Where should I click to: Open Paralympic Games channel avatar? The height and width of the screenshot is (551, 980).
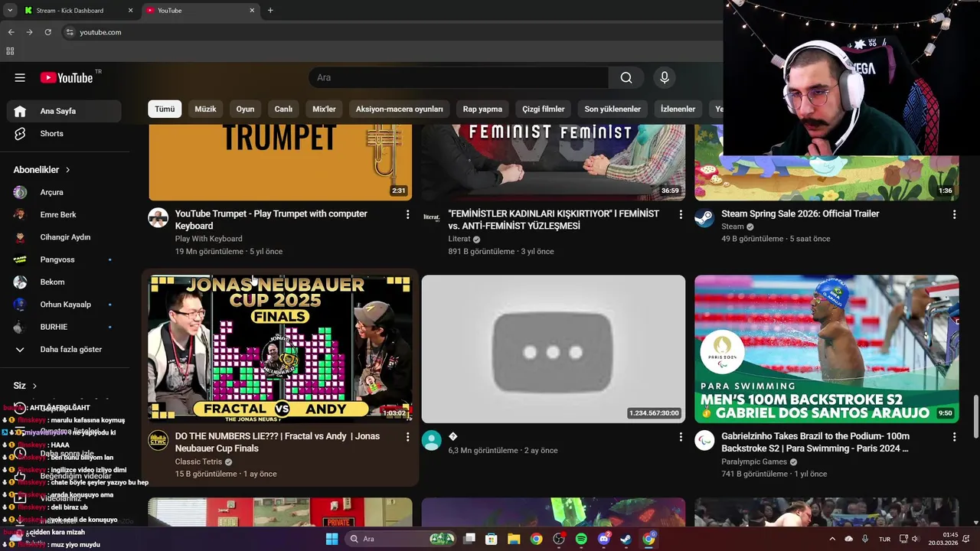pyautogui.click(x=704, y=440)
